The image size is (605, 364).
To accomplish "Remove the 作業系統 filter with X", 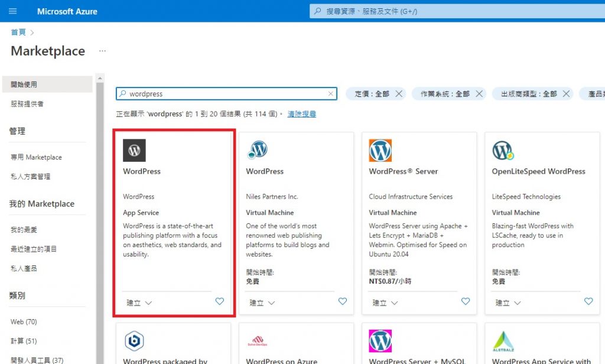I will 479,94.
